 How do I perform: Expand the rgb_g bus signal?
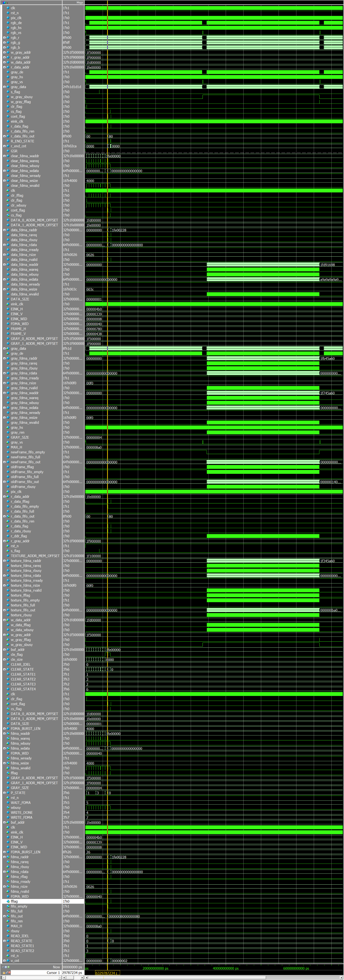coord(4,43)
